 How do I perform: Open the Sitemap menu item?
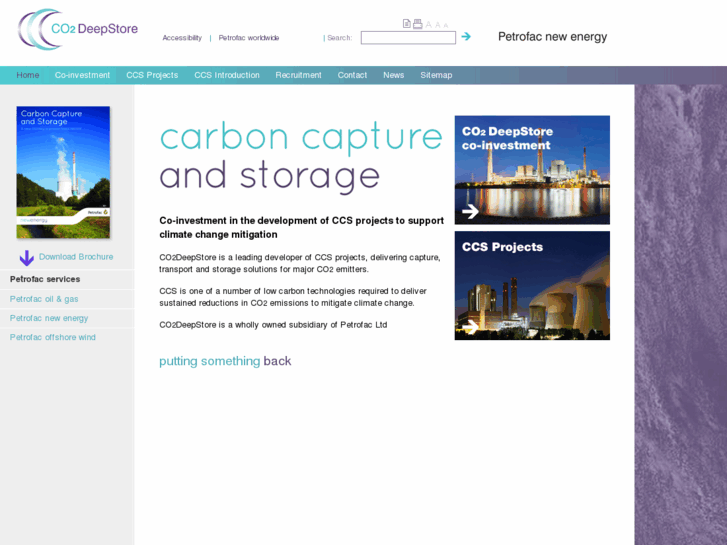(436, 75)
